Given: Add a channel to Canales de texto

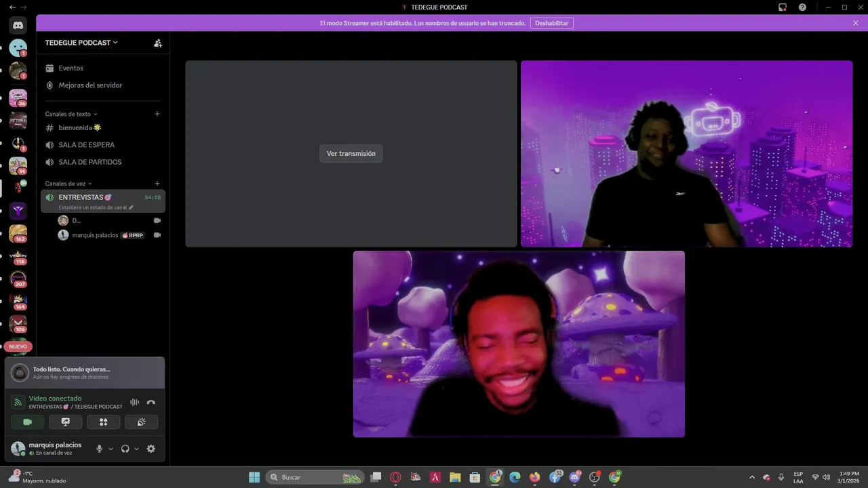Looking at the screenshot, I should tap(157, 114).
